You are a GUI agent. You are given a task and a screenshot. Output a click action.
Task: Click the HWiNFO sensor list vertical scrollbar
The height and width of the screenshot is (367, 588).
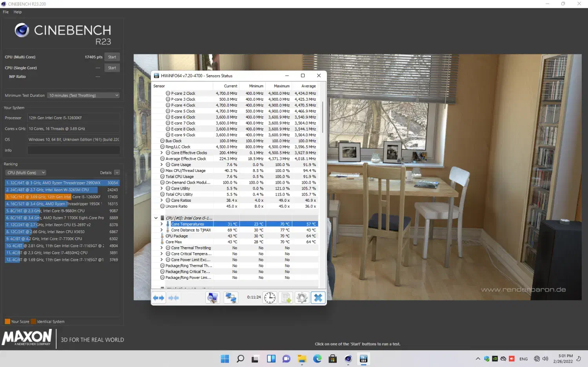click(323, 118)
